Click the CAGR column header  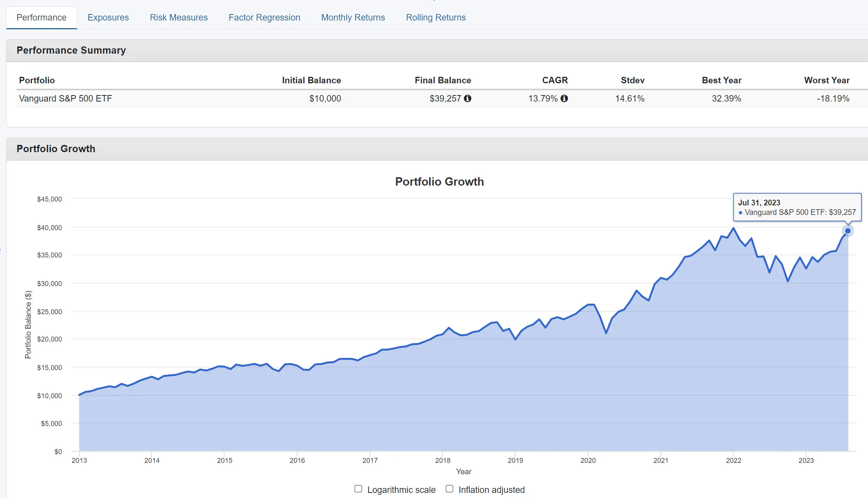[555, 80]
